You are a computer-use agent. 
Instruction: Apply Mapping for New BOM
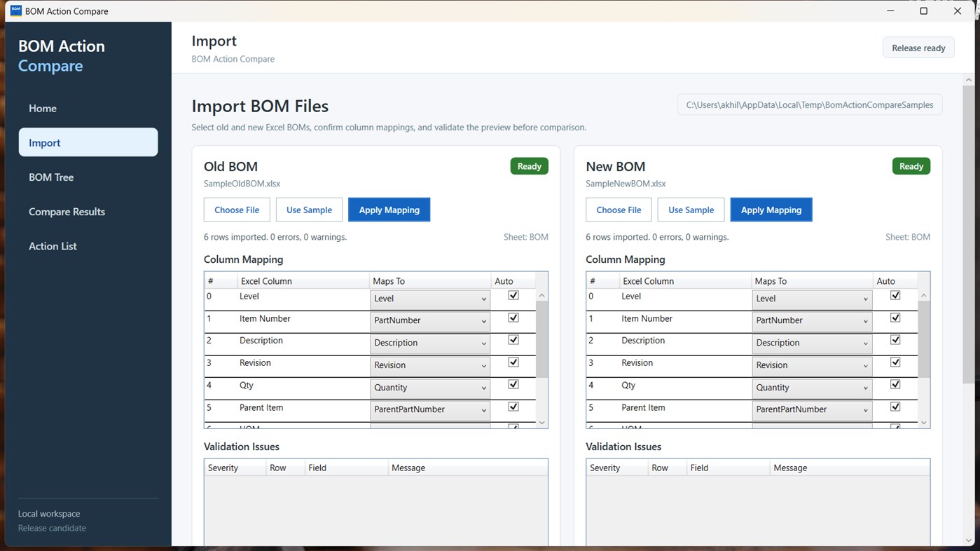click(771, 210)
